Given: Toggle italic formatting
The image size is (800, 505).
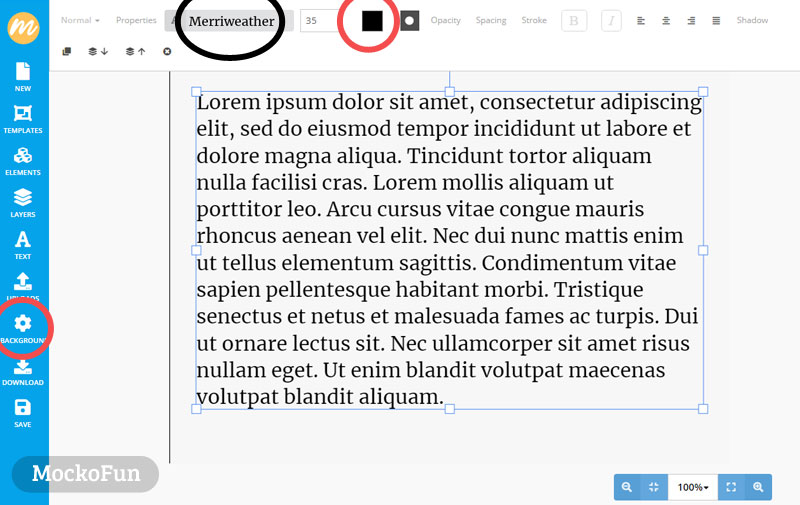Looking at the screenshot, I should pyautogui.click(x=611, y=21).
